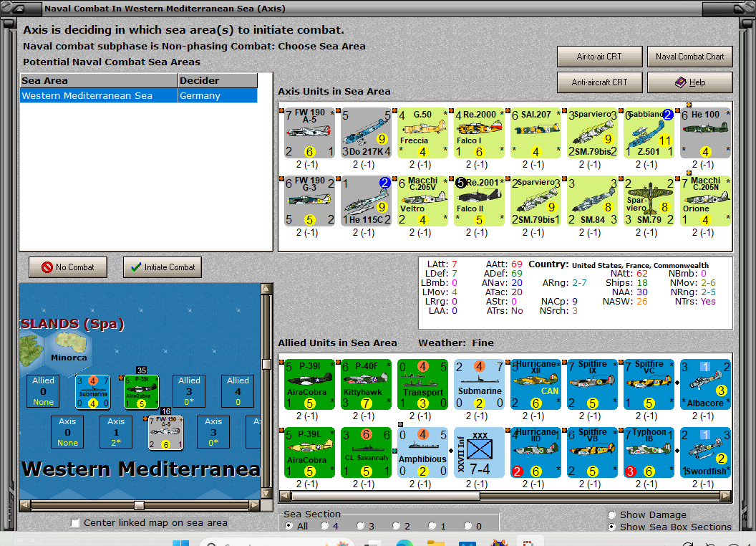Pick the SAI.207 fighter counter
Viewport: 756px width, 546px height.
(x=535, y=133)
